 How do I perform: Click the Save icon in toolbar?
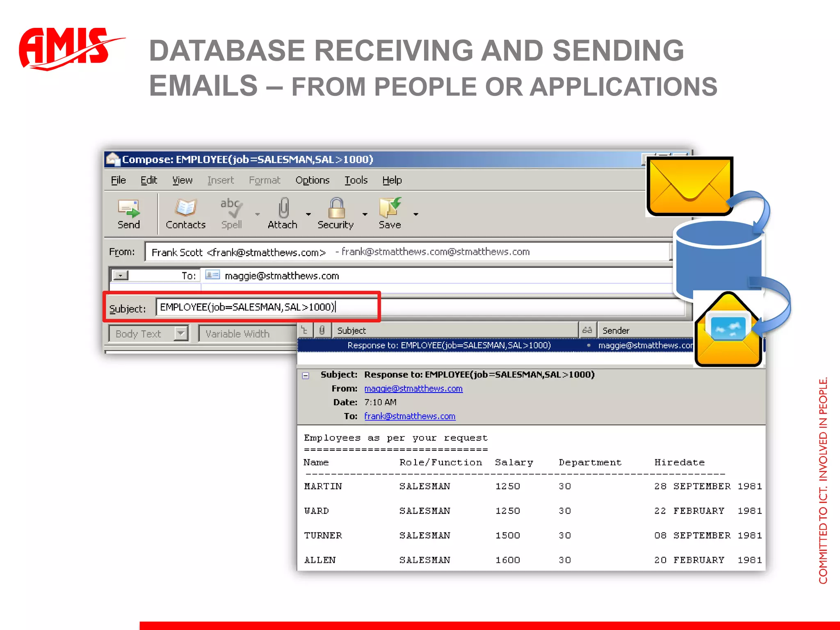(390, 208)
